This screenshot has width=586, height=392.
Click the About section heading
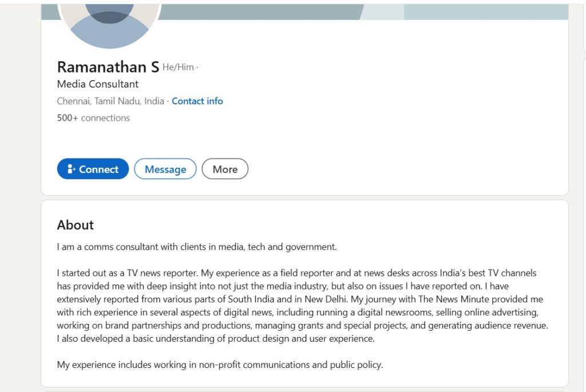pos(76,225)
